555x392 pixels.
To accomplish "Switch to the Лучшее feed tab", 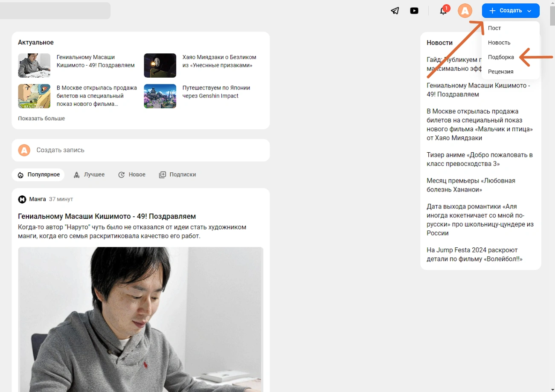I will point(89,175).
